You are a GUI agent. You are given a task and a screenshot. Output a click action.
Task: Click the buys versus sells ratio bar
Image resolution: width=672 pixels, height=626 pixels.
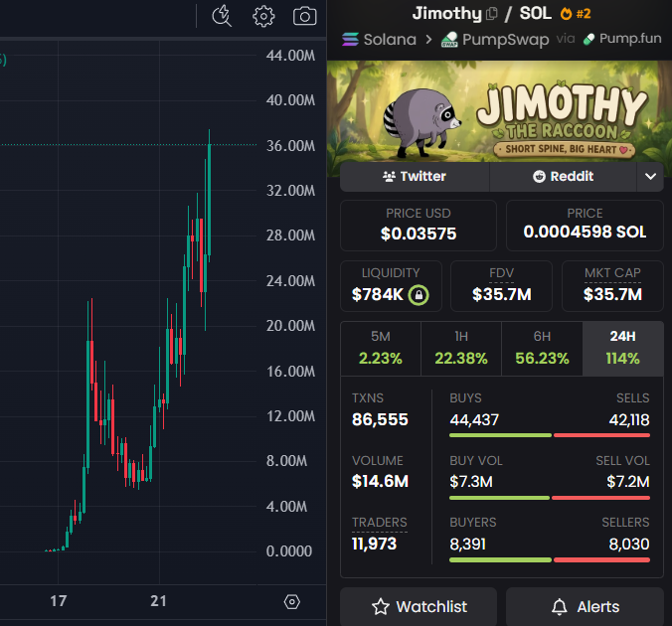click(550, 435)
